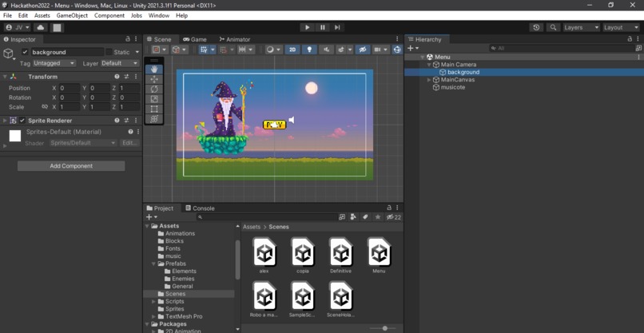This screenshot has height=333, width=644.
Task: Open the JV account dropdown
Action: [18, 27]
